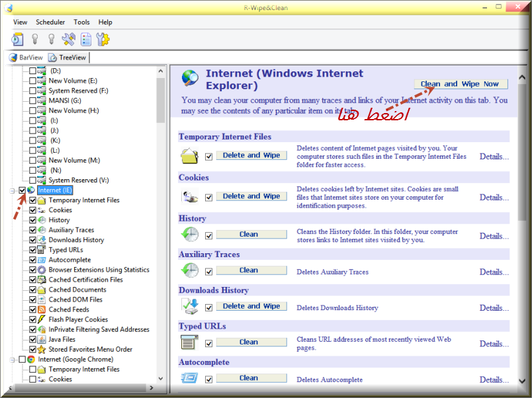Screen dimensions: 532x398
Task: Select InPrivate Filtering Saved Addresses tree item
Action: click(x=99, y=329)
